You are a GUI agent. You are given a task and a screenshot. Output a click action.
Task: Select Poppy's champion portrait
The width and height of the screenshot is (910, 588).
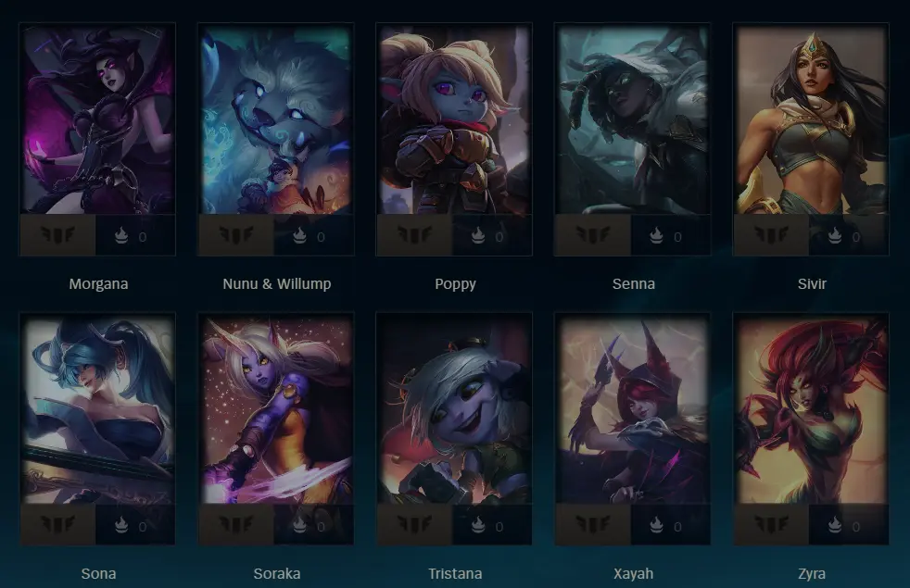454,119
